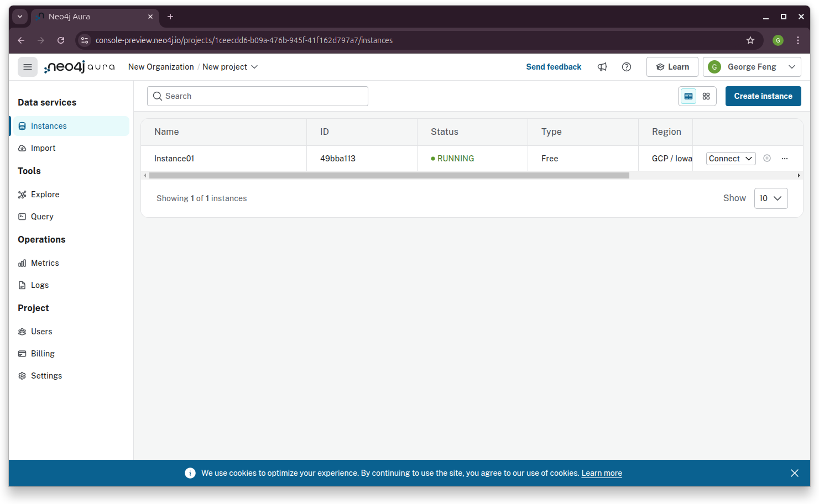The image size is (819, 504).
Task: Click the browser address bar URL
Action: tap(244, 40)
